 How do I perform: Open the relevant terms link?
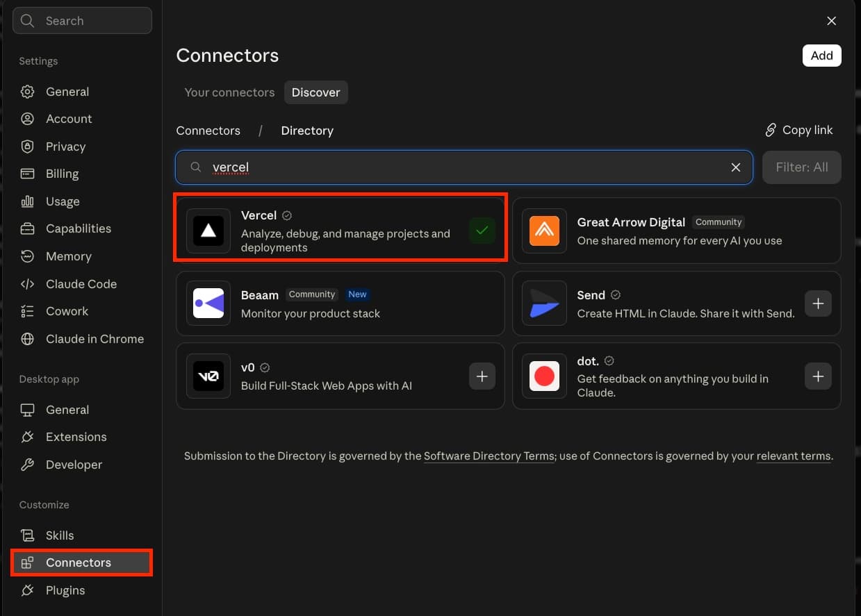(794, 456)
